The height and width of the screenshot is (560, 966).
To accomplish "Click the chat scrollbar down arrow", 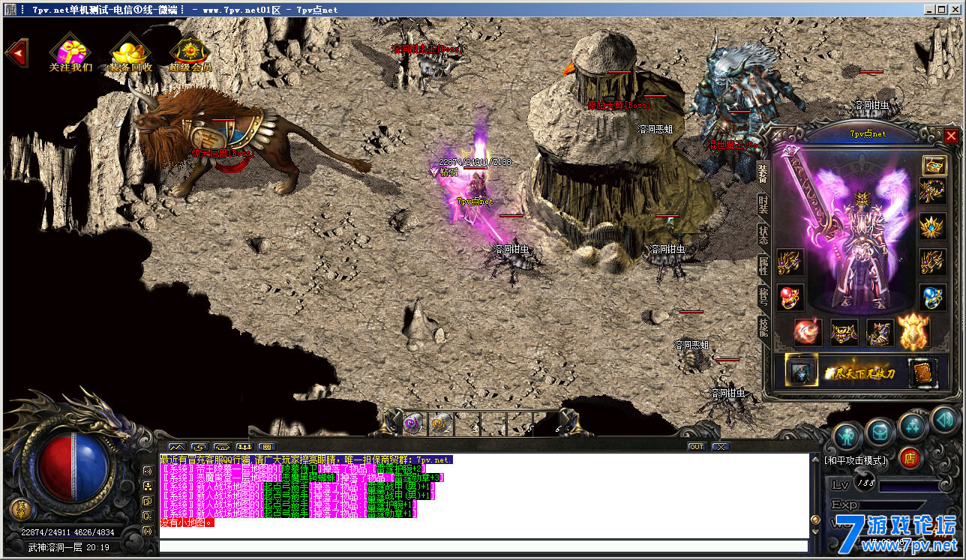I will point(815,532).
